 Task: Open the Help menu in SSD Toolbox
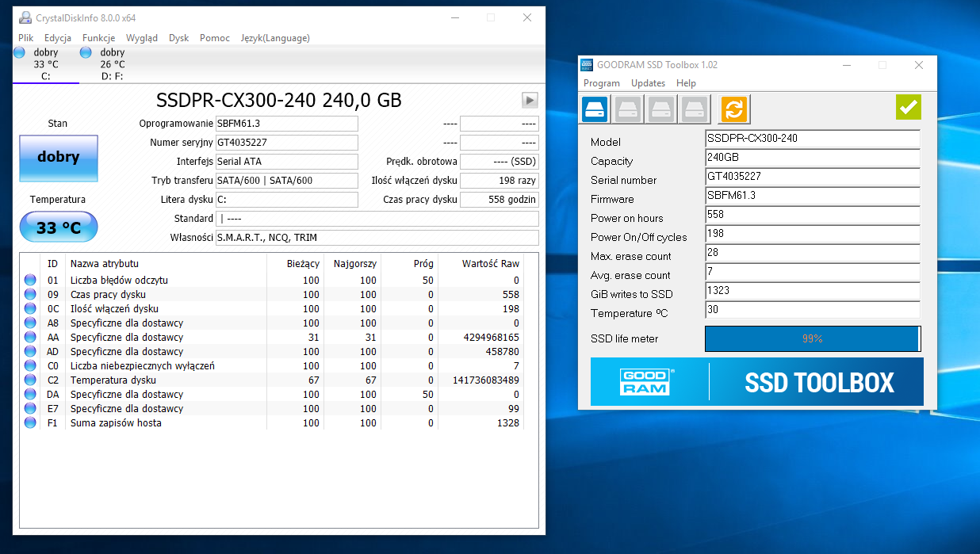687,83
